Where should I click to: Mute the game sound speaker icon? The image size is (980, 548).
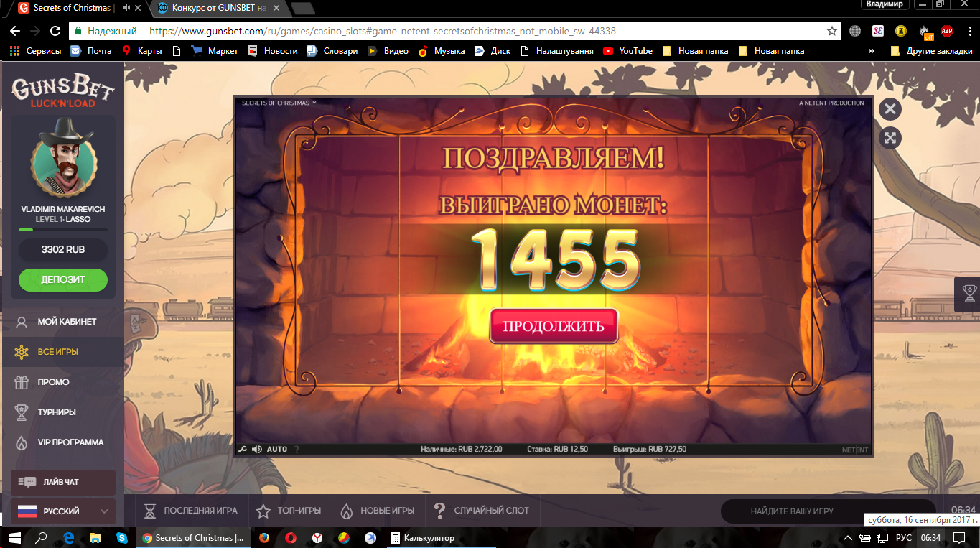click(x=256, y=450)
